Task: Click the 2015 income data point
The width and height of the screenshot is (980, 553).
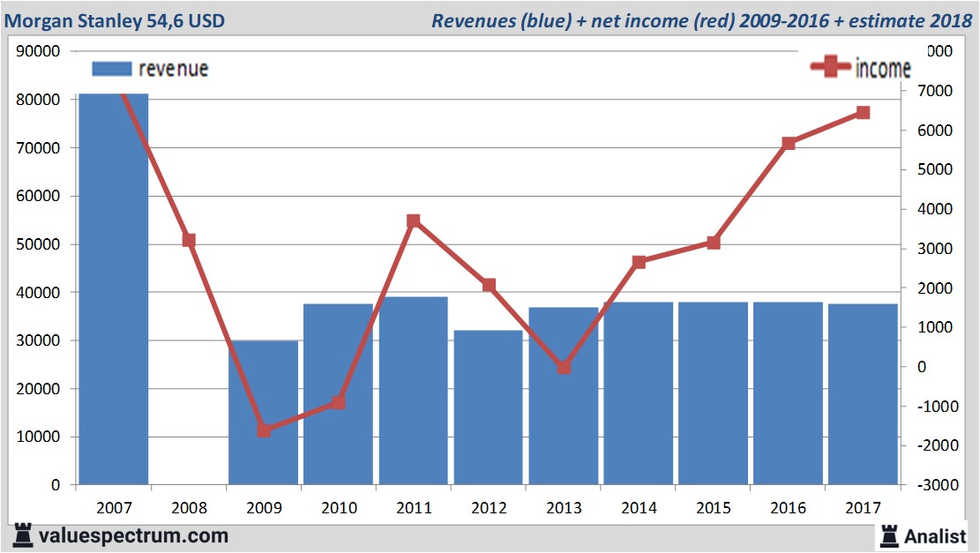Action: (714, 243)
